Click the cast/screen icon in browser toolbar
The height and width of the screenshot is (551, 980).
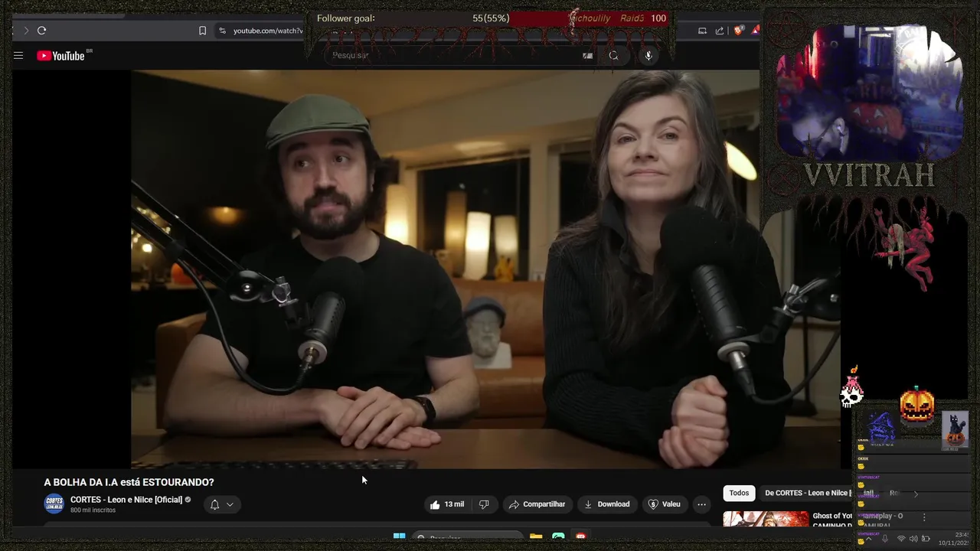(x=702, y=31)
